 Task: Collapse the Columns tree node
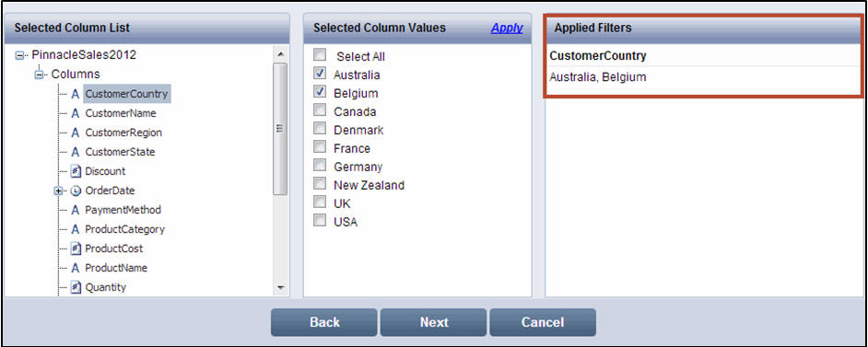coord(40,74)
